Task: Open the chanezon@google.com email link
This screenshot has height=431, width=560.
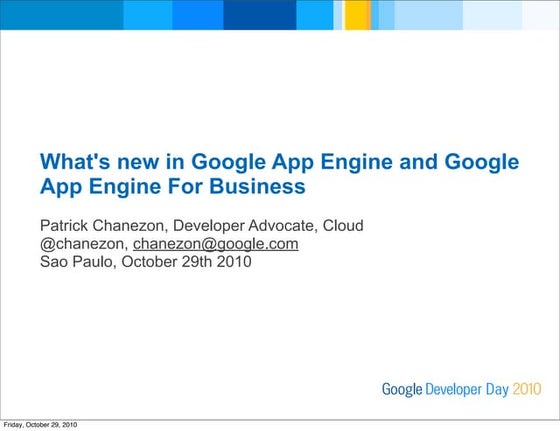Action: point(216,244)
